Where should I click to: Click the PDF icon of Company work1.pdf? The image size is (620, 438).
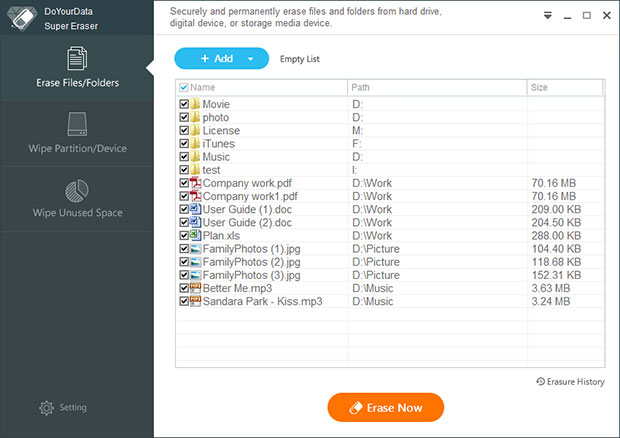[x=195, y=196]
